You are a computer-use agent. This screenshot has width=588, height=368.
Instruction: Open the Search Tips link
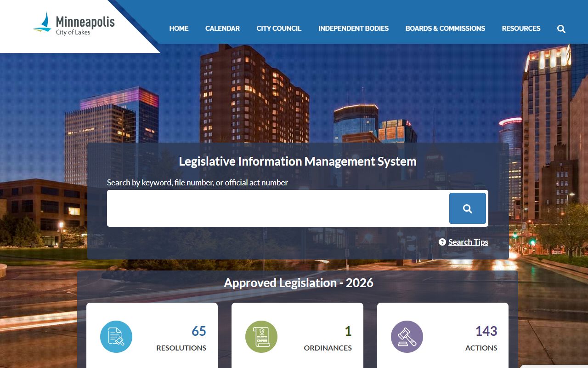[x=468, y=242]
